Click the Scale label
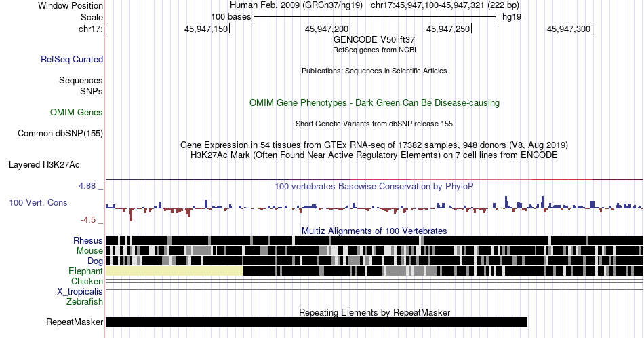644x338 pixels. (92, 17)
